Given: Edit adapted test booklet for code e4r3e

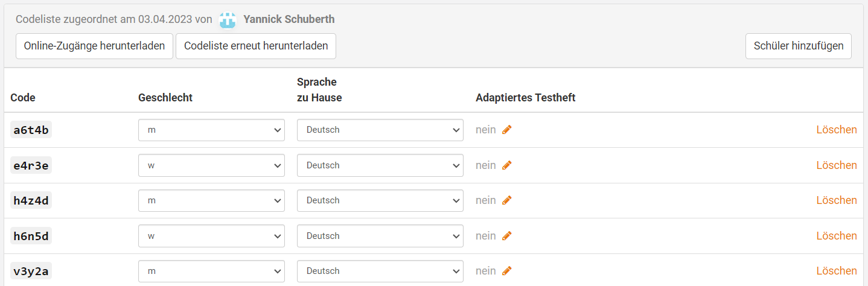Looking at the screenshot, I should point(507,165).
